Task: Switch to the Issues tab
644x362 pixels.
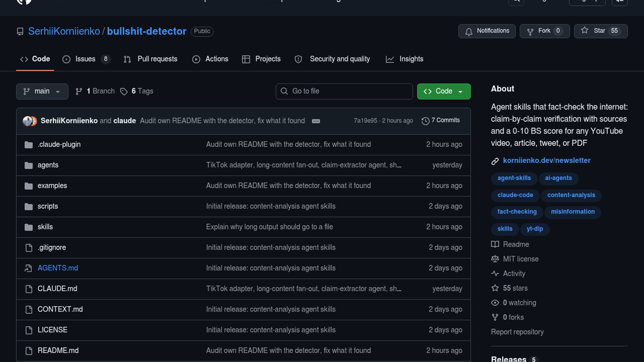Action: [x=86, y=59]
